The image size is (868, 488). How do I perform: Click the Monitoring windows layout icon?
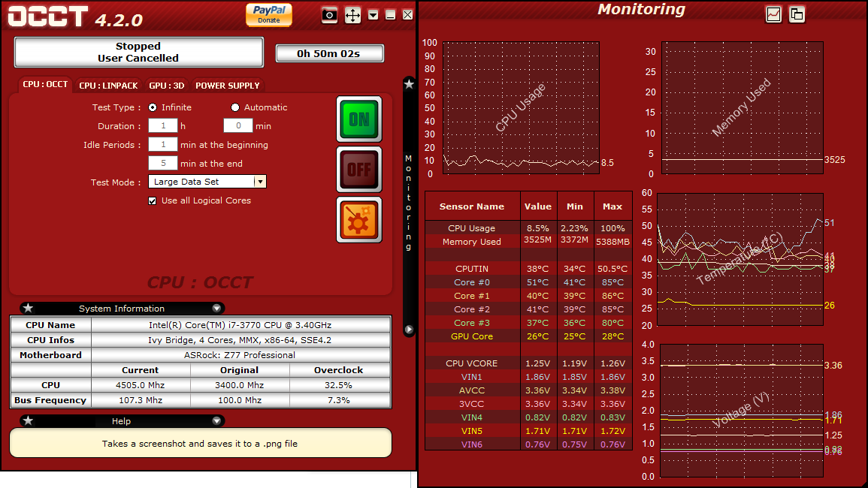[797, 14]
